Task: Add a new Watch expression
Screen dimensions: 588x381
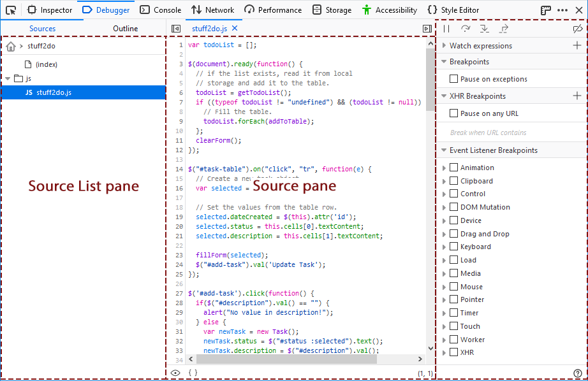Action: point(578,45)
